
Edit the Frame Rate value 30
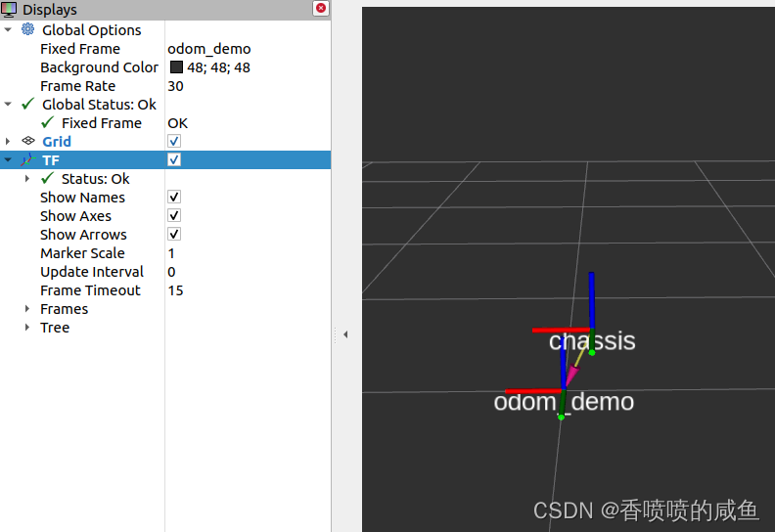[x=175, y=86]
